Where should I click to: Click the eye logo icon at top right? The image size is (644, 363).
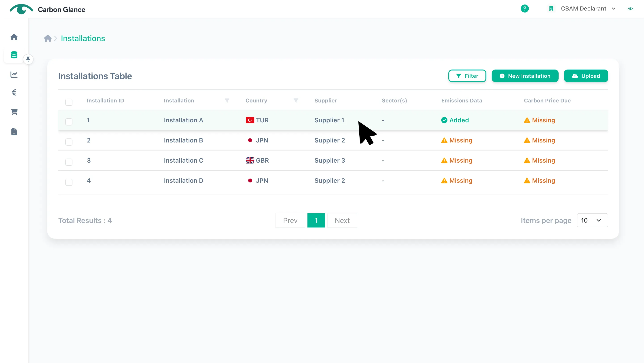click(630, 8)
